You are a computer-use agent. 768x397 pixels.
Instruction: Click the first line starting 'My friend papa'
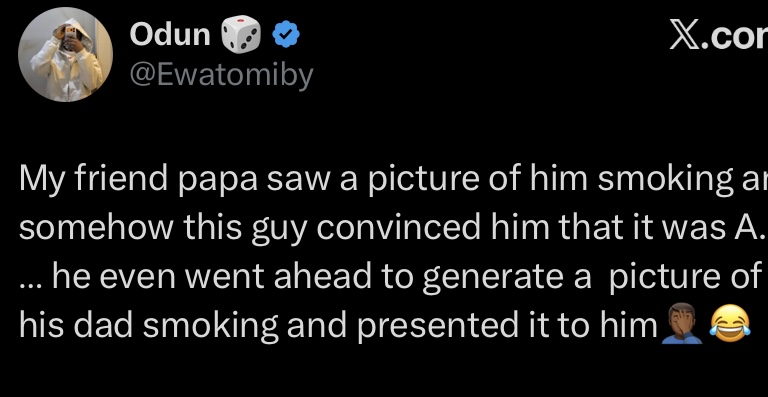pos(393,181)
